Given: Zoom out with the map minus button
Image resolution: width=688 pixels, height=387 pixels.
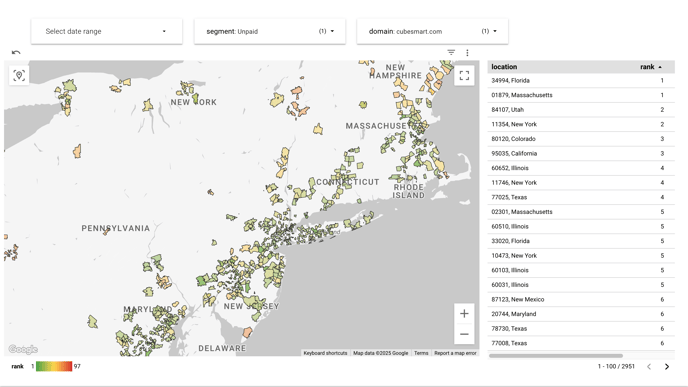Looking at the screenshot, I should point(464,334).
